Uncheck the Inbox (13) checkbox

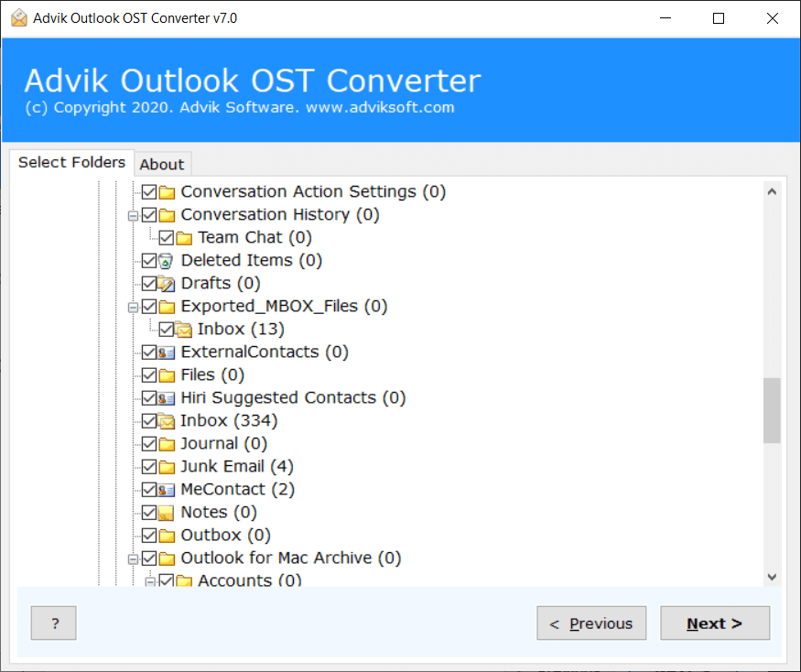click(x=167, y=330)
